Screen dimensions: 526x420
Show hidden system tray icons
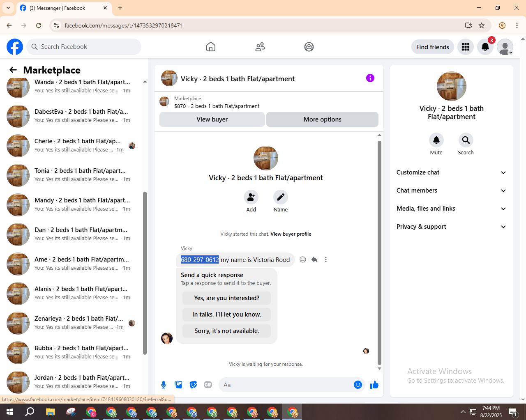click(463, 412)
